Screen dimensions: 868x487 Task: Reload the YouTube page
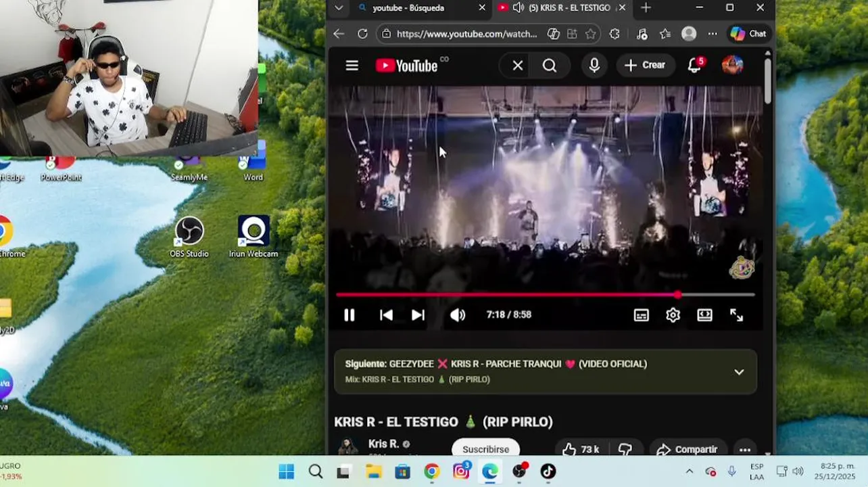(362, 34)
